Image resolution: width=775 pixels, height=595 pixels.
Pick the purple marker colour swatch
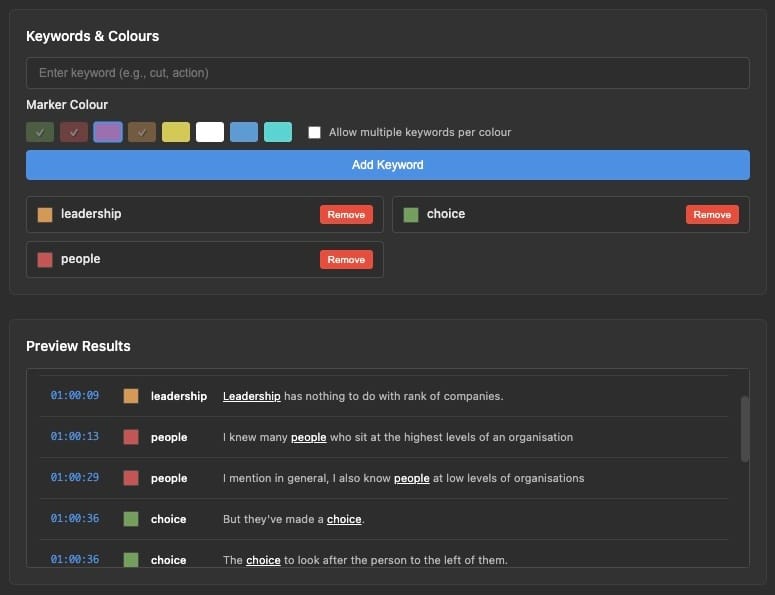(108, 132)
